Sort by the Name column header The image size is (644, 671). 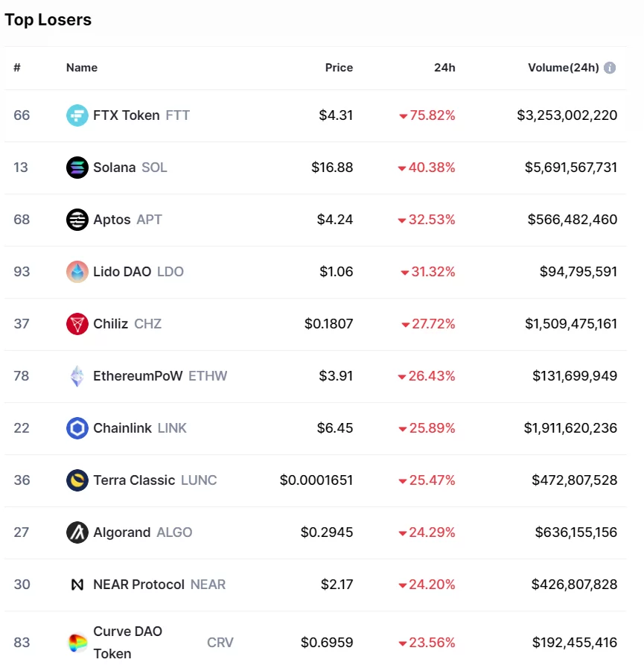[x=82, y=68]
